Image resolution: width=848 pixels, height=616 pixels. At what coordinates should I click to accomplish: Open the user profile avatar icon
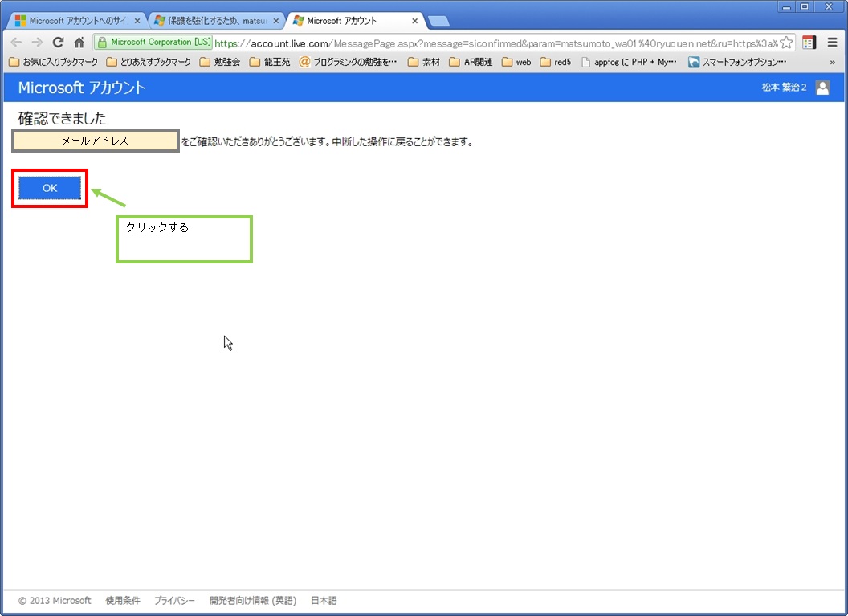[x=822, y=88]
